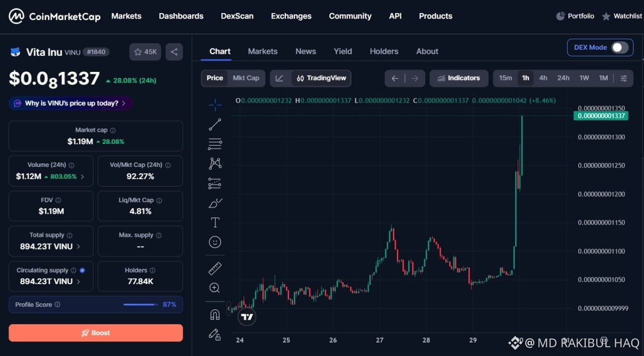Switch to the News tab
Viewport: 644px width, 356px height.
[306, 51]
